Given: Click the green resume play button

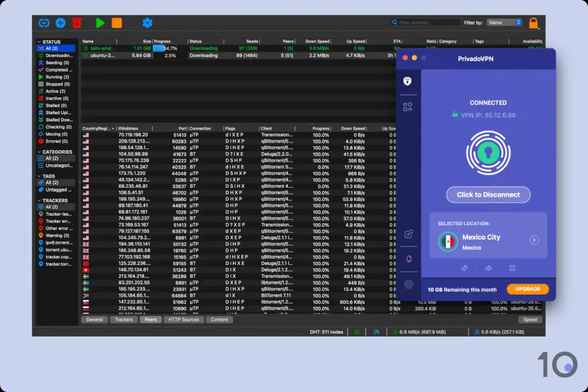Looking at the screenshot, I should pyautogui.click(x=100, y=23).
